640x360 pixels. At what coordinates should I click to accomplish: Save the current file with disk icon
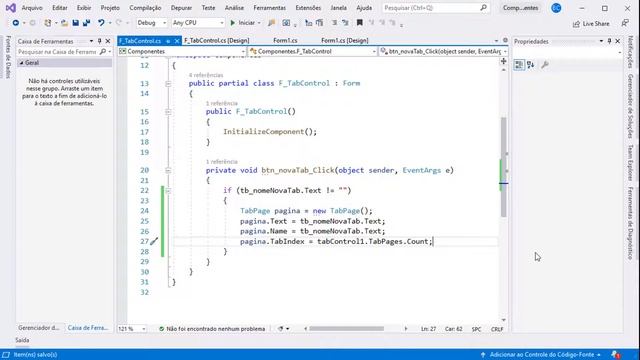pyautogui.click(x=76, y=23)
